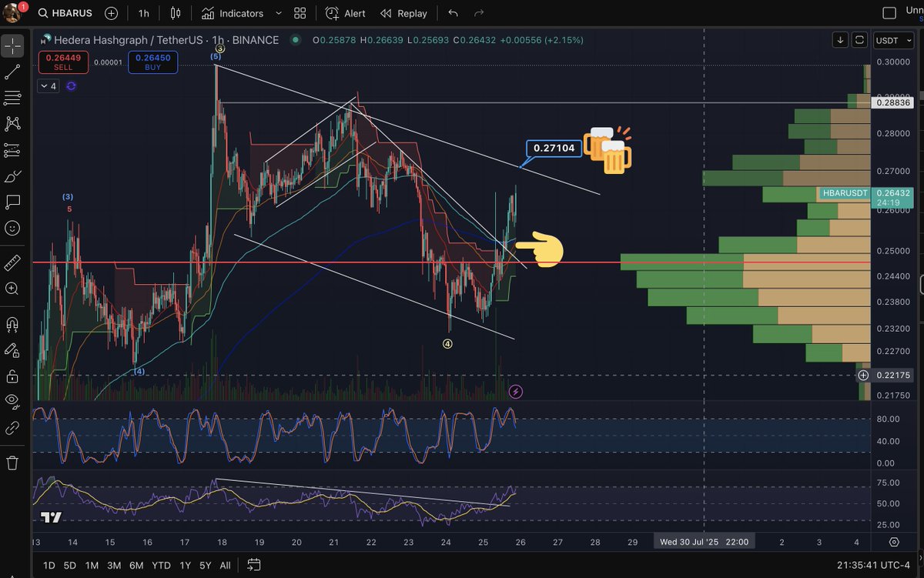Select the text annotation tool

(12, 202)
